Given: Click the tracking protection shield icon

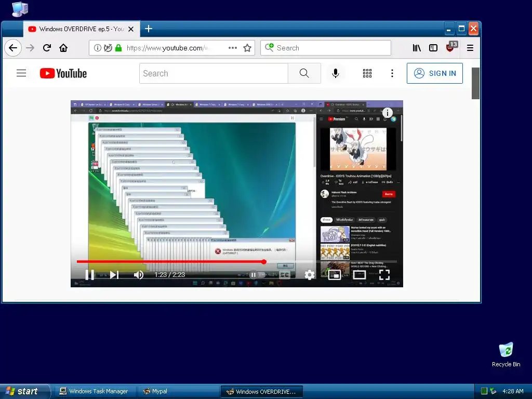Looking at the screenshot, I should [x=108, y=48].
